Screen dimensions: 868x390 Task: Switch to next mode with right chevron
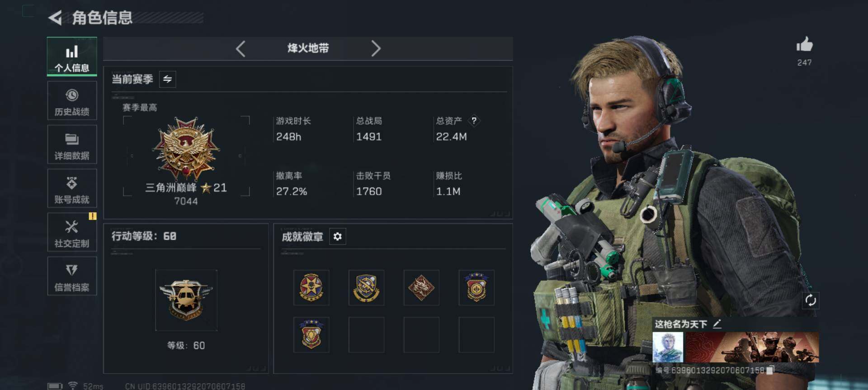pos(376,48)
